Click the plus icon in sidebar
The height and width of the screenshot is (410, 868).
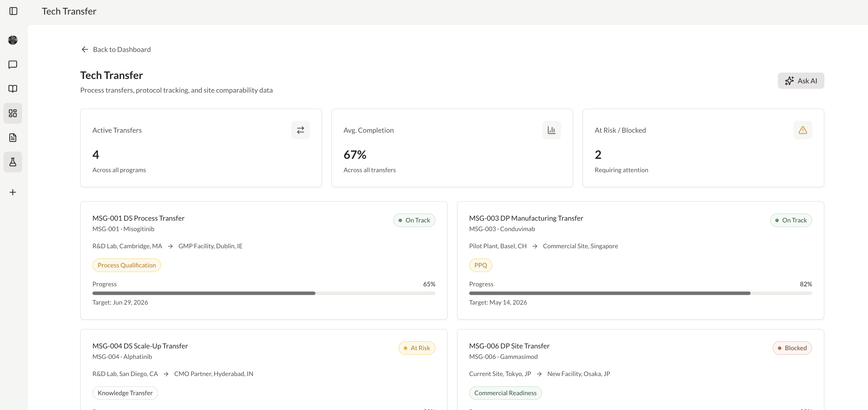[x=13, y=192]
